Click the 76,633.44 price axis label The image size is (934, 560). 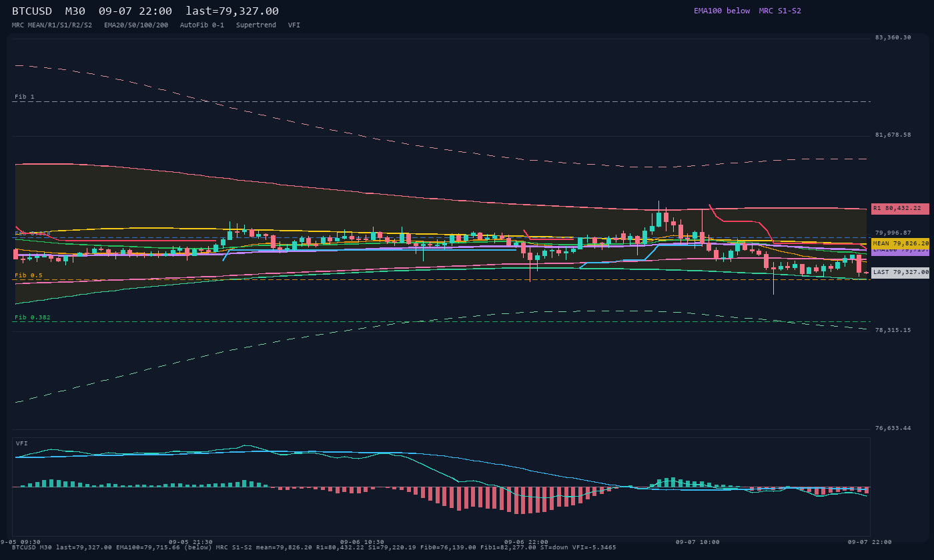point(893,428)
